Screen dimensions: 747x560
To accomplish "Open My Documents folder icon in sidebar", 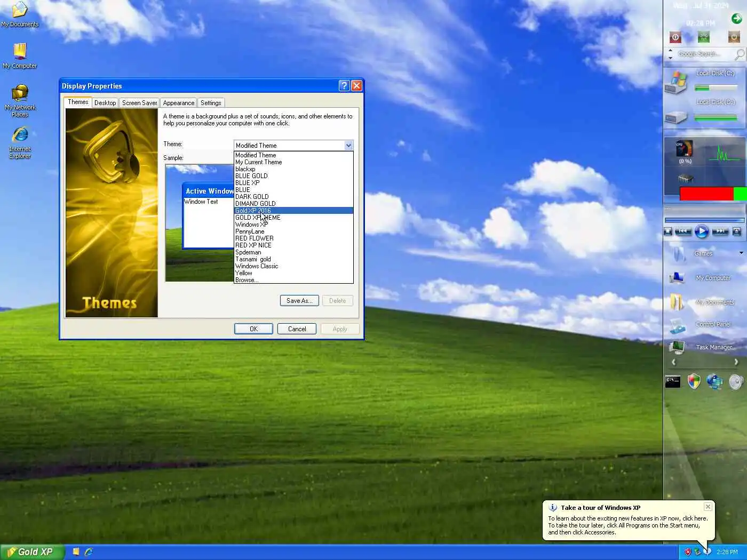I will pos(677,302).
